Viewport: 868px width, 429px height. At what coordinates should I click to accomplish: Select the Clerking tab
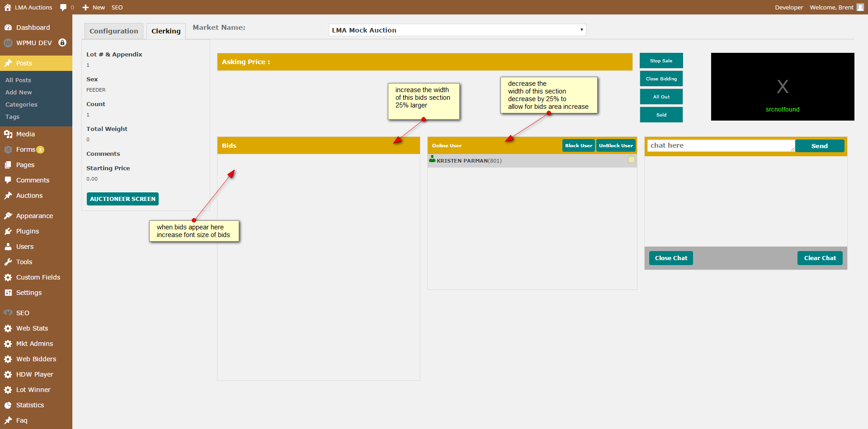coord(166,31)
